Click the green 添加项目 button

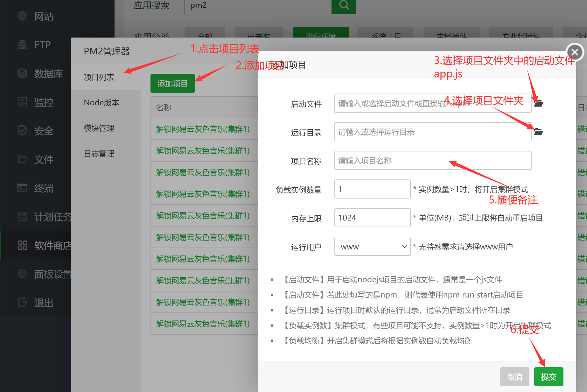pyautogui.click(x=172, y=83)
